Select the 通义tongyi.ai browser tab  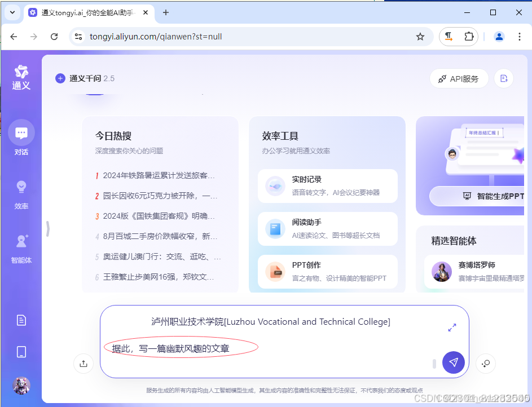coord(88,12)
